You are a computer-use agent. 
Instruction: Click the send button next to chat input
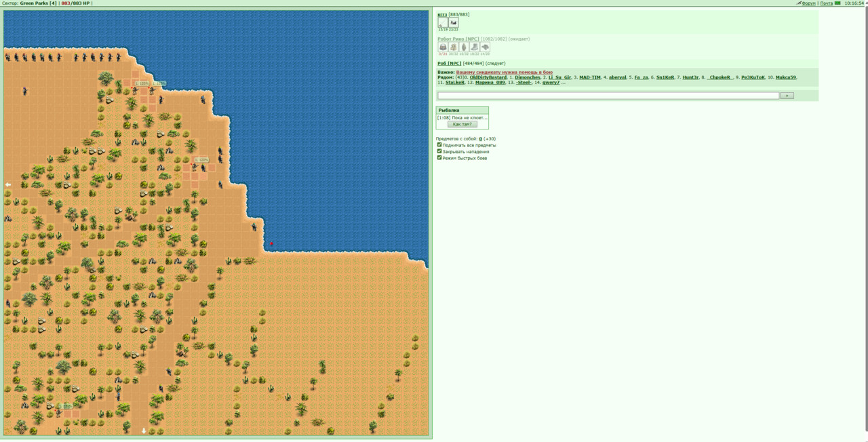tap(787, 96)
